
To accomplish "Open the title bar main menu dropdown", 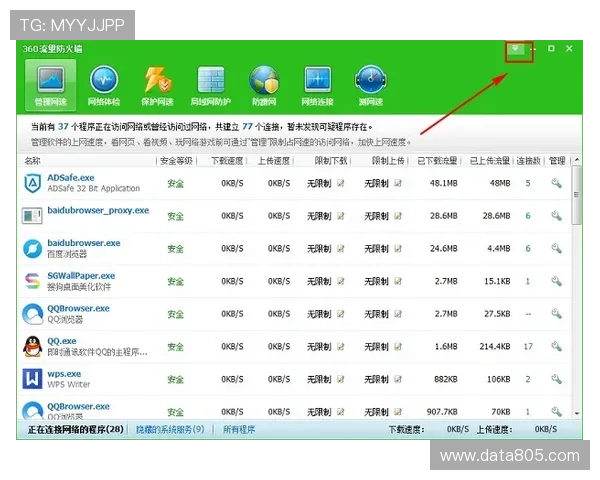I will 515,49.
